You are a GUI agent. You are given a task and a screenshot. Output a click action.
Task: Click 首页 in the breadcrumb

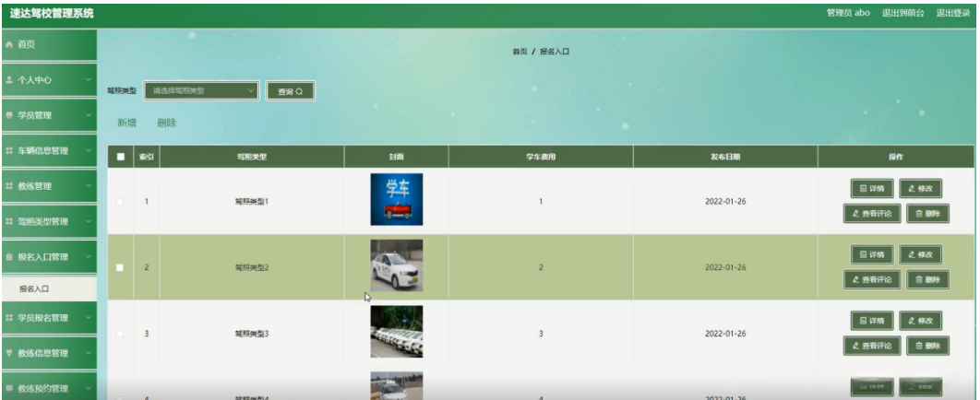tap(520, 52)
